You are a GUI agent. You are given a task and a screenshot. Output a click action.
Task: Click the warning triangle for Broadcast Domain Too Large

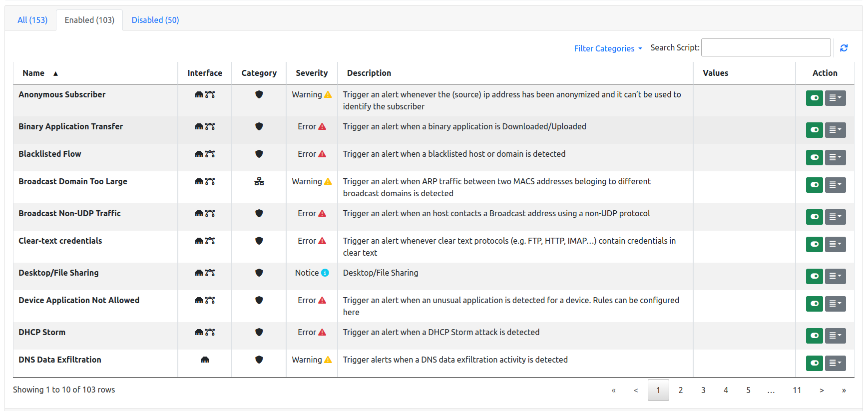pyautogui.click(x=328, y=181)
